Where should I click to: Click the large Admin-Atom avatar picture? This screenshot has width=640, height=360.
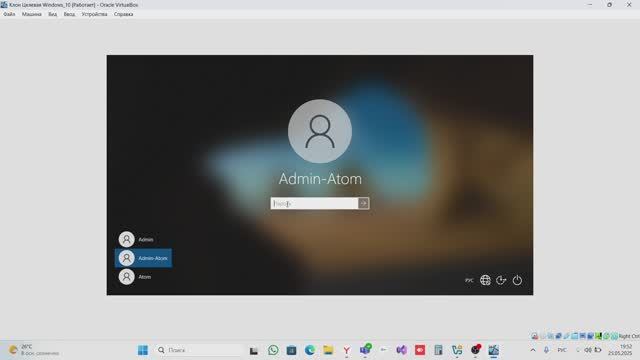point(320,131)
